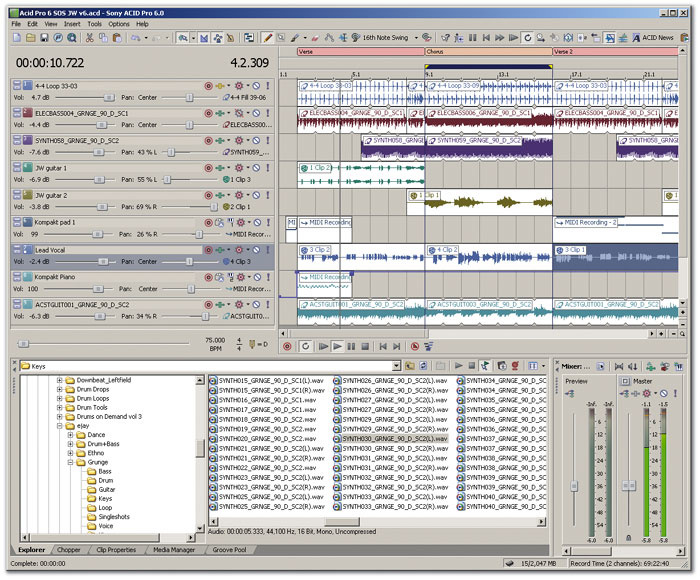The height and width of the screenshot is (580, 700).
Task: Stop playback in transport bar
Action: (365, 346)
